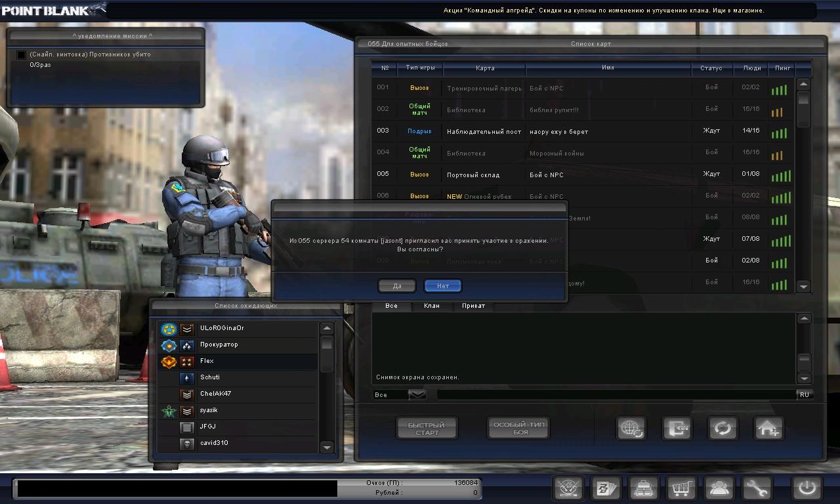This screenshot has height=504, width=840.
Task: Click the chat message input field
Action: [x=616, y=394]
